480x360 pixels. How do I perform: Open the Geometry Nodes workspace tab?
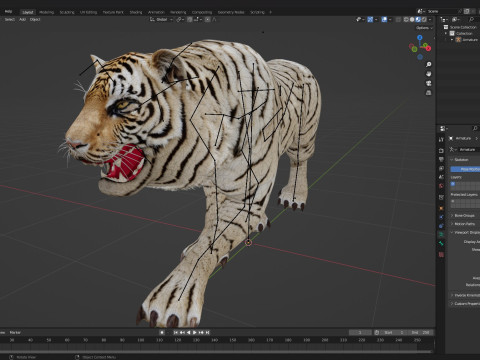point(231,12)
